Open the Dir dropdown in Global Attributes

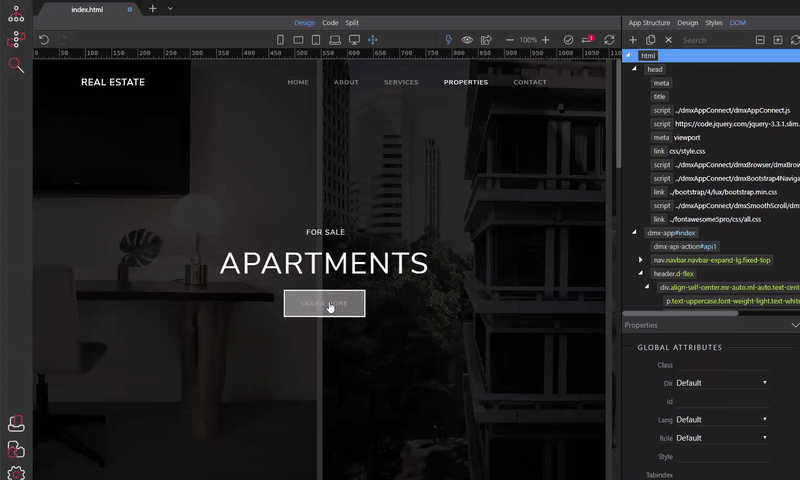pyautogui.click(x=721, y=383)
